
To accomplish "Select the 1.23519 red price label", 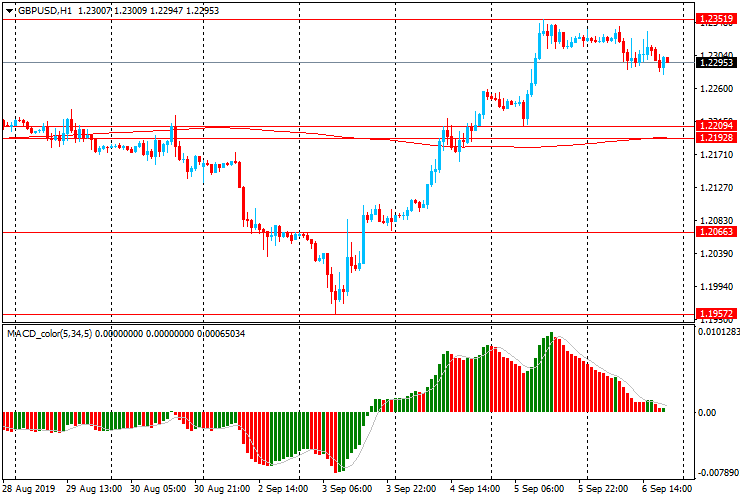I will tap(716, 19).
